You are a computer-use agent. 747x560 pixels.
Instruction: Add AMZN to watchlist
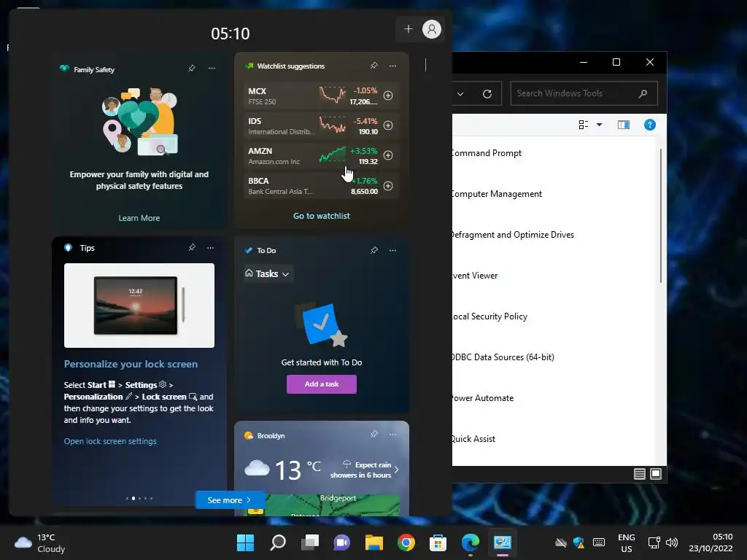(388, 155)
